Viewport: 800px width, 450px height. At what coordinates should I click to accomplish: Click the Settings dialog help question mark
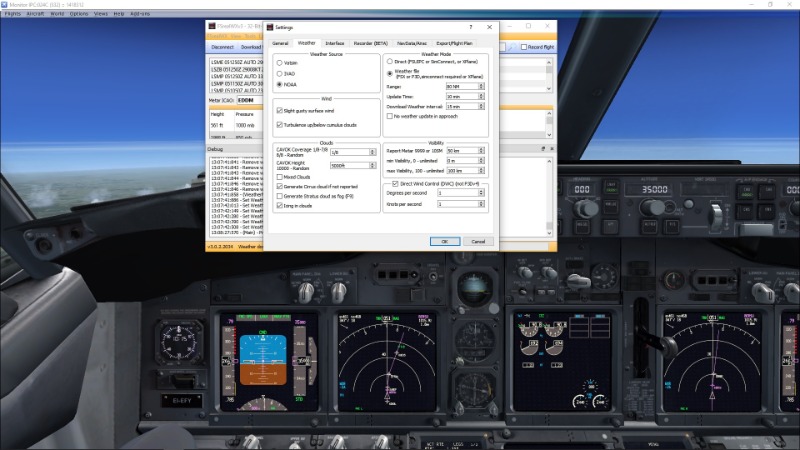point(470,27)
